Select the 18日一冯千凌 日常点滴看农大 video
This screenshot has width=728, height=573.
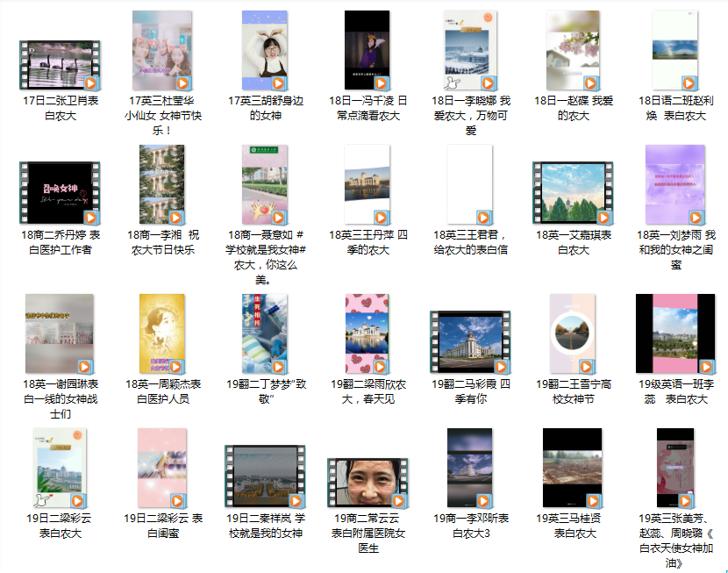(x=367, y=51)
